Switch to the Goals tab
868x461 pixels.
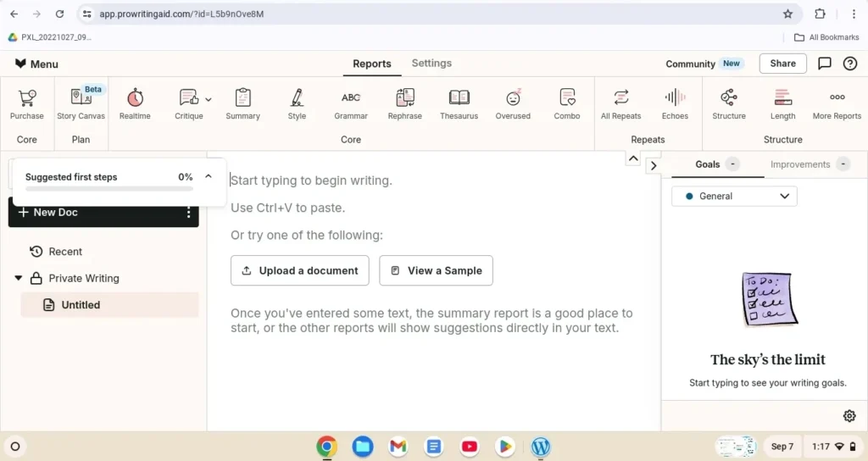[717, 164]
